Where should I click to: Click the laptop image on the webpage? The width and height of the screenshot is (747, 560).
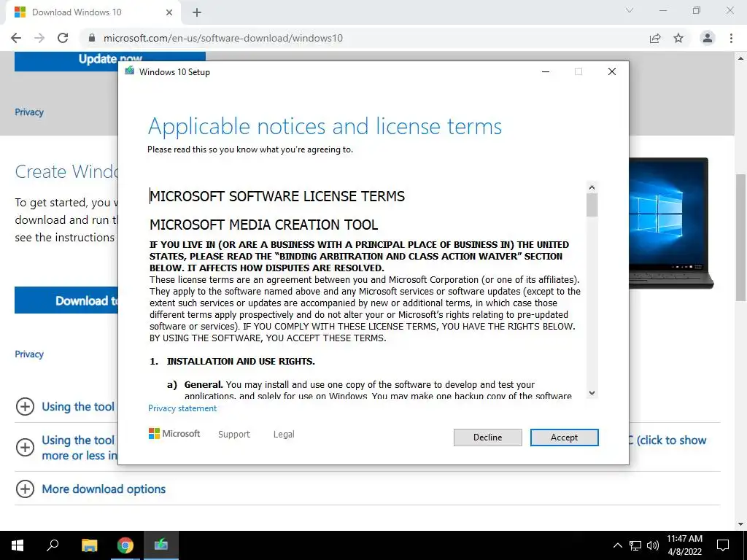pyautogui.click(x=671, y=223)
